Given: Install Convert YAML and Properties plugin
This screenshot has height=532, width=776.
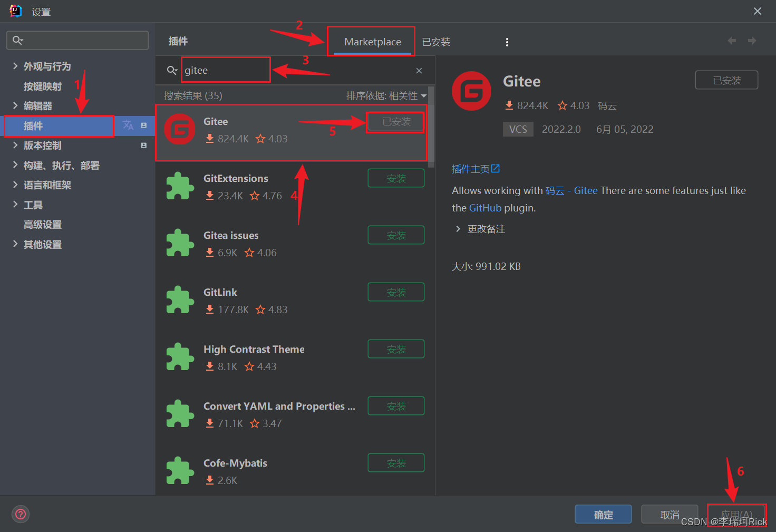Looking at the screenshot, I should coord(396,406).
